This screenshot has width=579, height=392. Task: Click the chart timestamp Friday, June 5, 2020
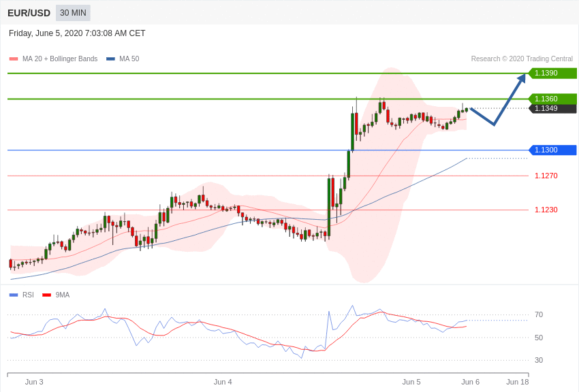pos(77,33)
